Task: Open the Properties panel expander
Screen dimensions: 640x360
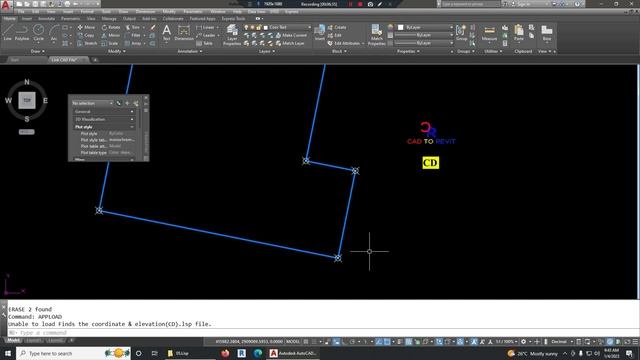Action: pyautogui.click(x=408, y=51)
